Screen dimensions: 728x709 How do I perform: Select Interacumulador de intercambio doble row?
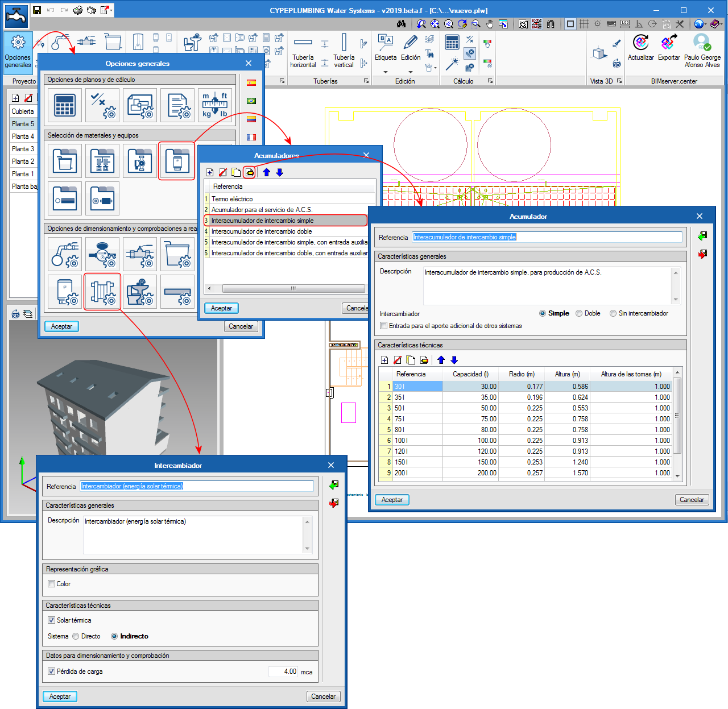click(x=286, y=231)
